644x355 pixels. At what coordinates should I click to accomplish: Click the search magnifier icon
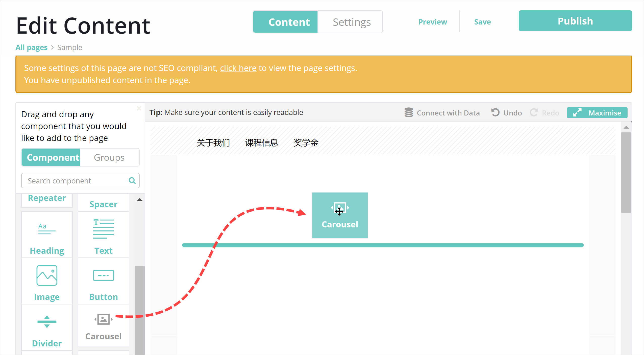tap(132, 180)
